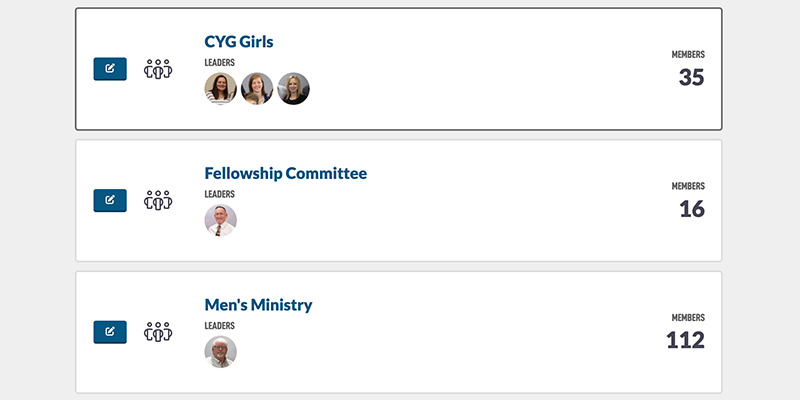Click the LEADERS label under CYG Girls
The height and width of the screenshot is (400, 800).
coord(219,63)
